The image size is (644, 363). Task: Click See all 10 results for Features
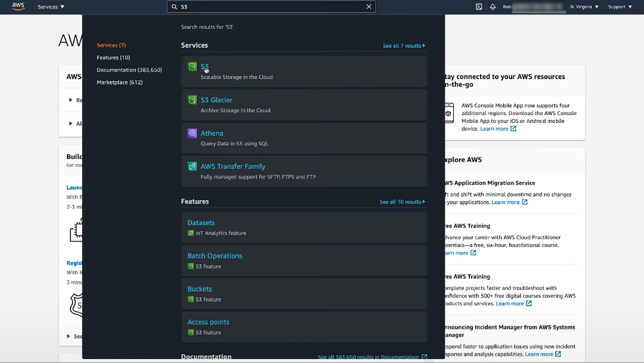402,202
